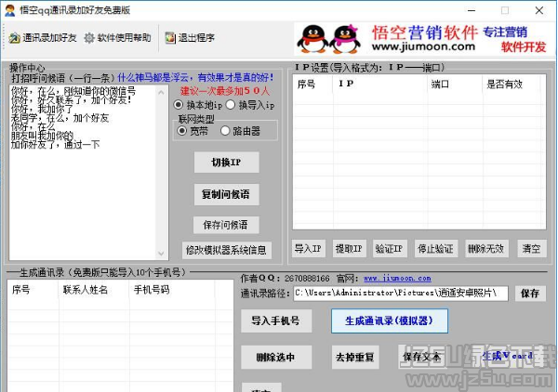Click the 删除无效 button

486,248
